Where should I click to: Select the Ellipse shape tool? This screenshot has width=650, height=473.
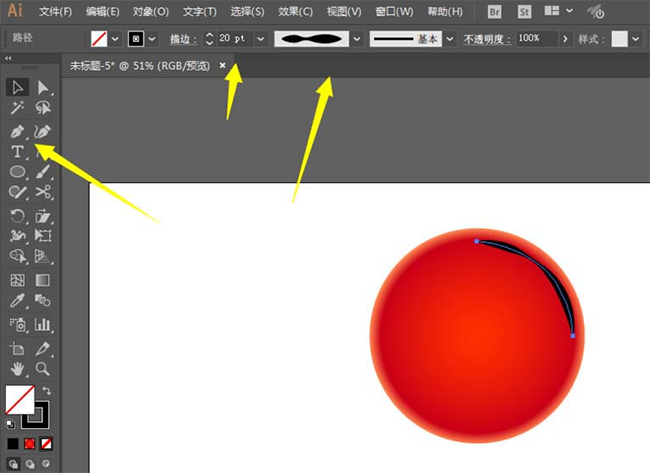point(17,172)
